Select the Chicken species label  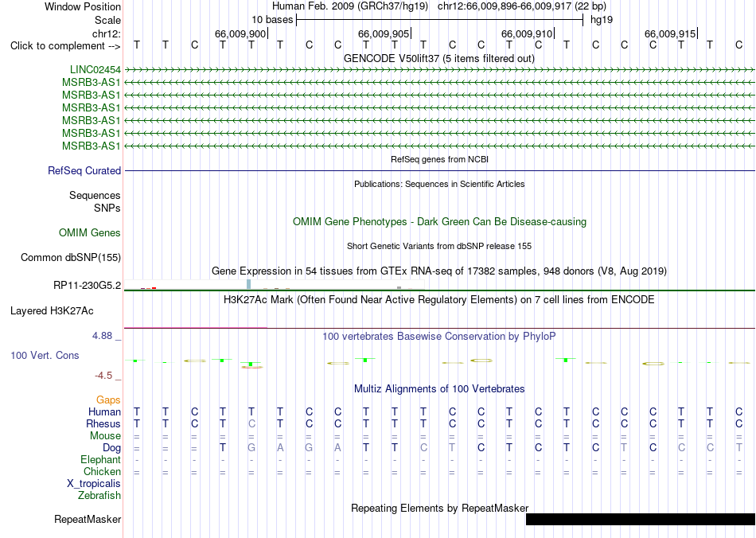[x=102, y=471]
